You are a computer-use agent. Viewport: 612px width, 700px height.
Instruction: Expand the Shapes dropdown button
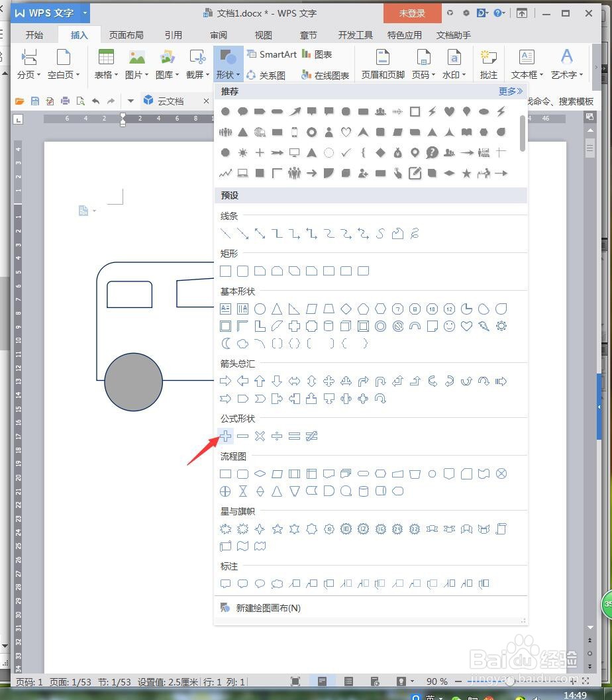click(228, 75)
